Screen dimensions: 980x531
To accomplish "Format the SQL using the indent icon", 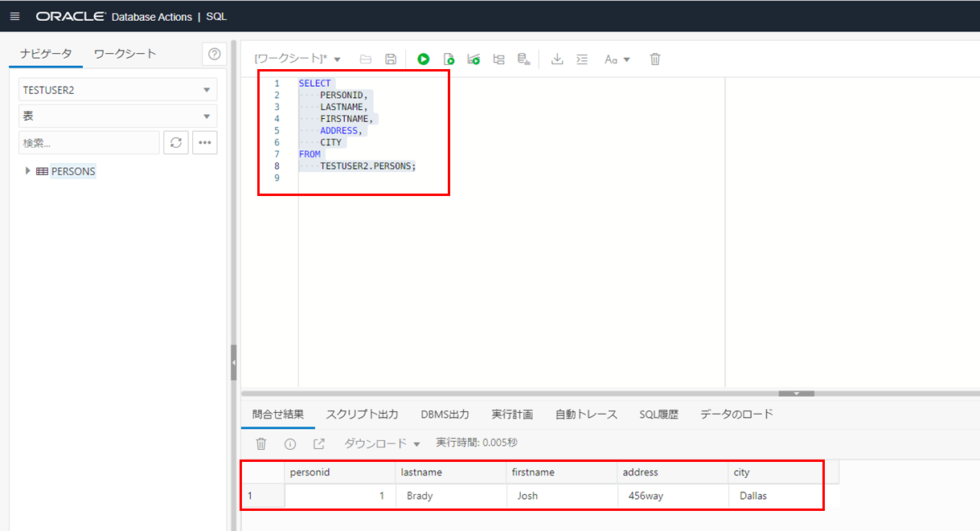I will [582, 59].
